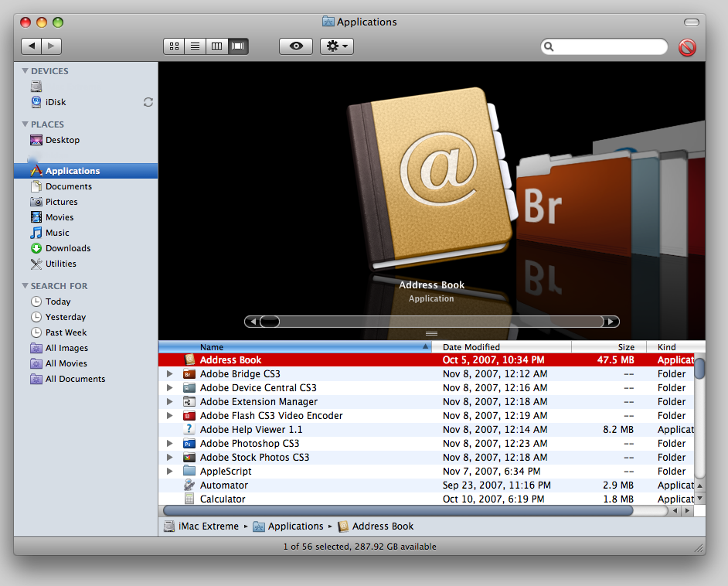The image size is (728, 586).
Task: Click the Quick Look eye button
Action: [296, 46]
